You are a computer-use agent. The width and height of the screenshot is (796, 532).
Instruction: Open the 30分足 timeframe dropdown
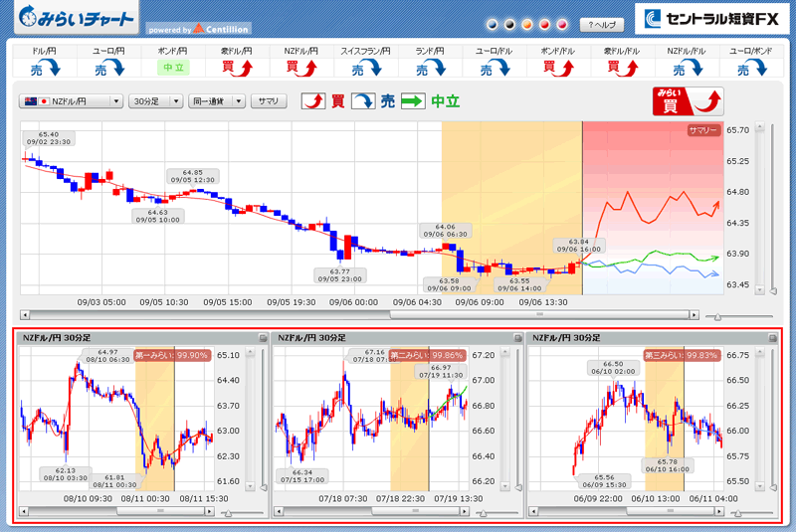pos(157,101)
